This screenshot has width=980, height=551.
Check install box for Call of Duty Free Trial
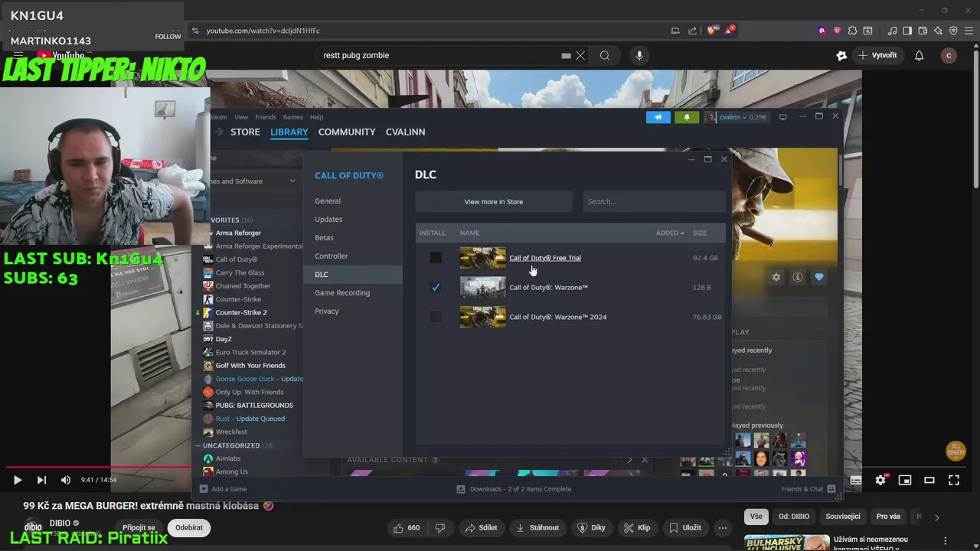(x=436, y=258)
